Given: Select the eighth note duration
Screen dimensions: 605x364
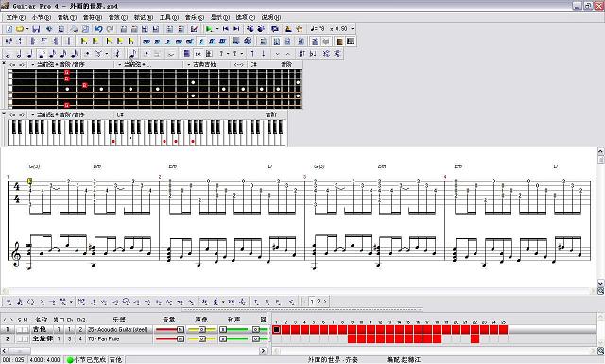Looking at the screenshot, I should 42,54.
